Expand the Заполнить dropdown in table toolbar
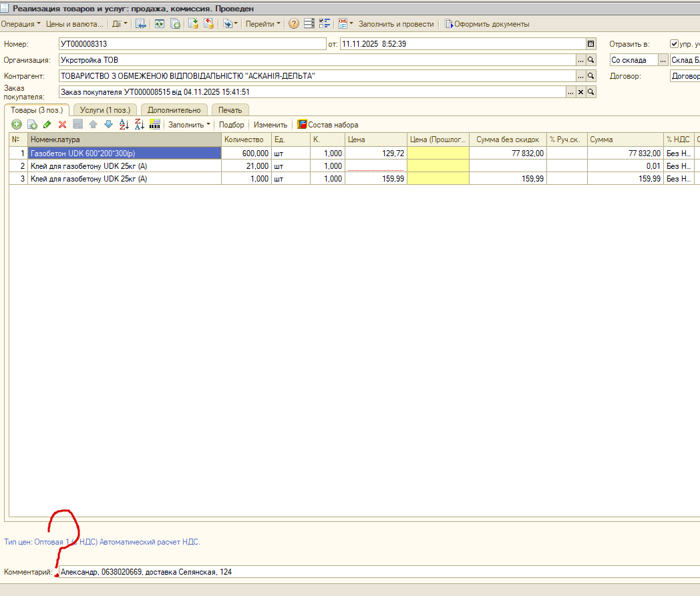 [189, 125]
